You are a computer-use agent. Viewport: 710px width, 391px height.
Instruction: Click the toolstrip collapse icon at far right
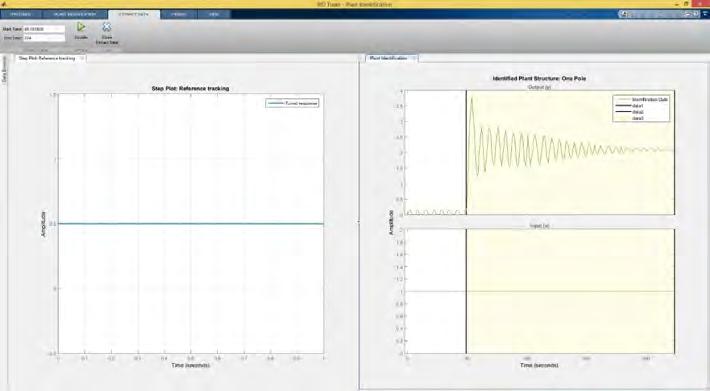click(705, 14)
